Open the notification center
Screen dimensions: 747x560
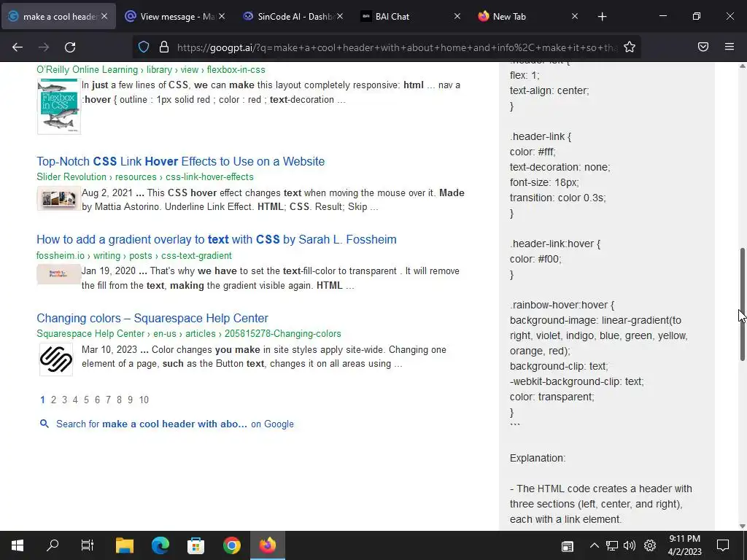(x=723, y=545)
